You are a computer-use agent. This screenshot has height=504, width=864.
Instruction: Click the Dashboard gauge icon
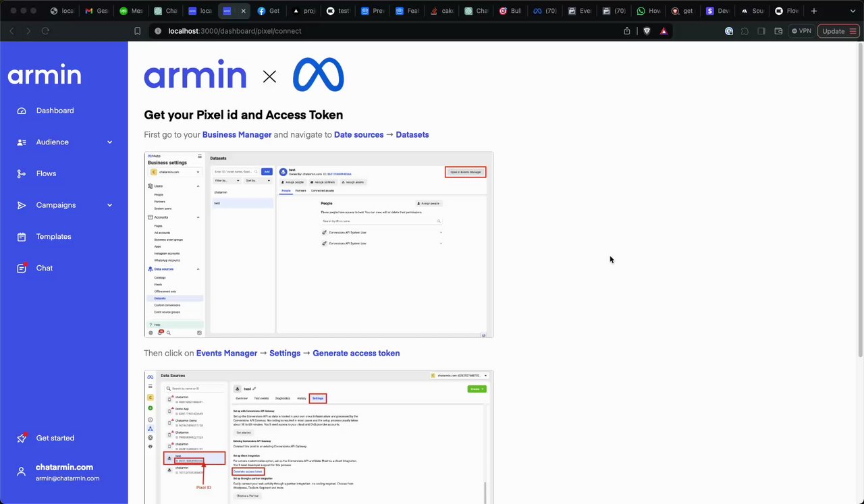pyautogui.click(x=22, y=111)
